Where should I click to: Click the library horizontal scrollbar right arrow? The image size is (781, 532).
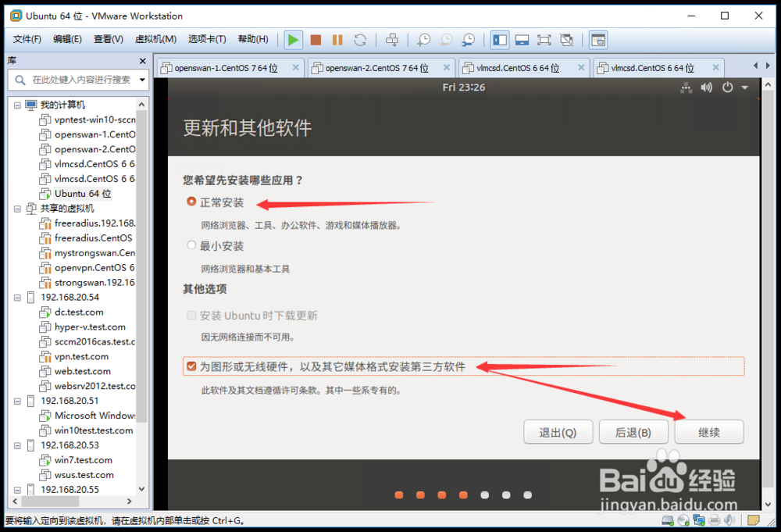coord(129,501)
